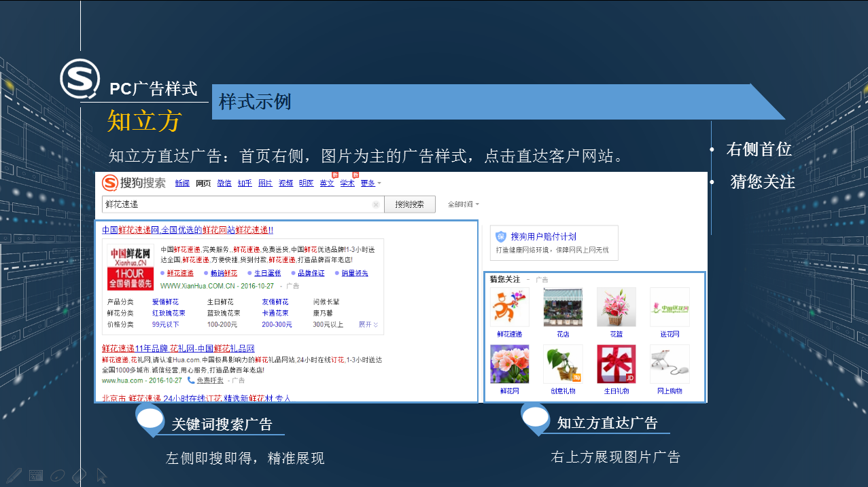
Task: Open the 全部时间 time filter dropdown
Action: point(464,204)
